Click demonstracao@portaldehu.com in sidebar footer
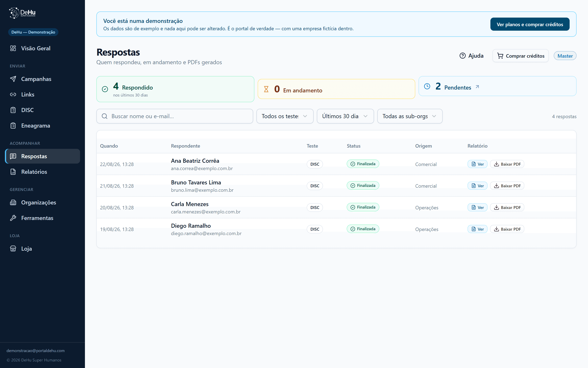 point(36,350)
